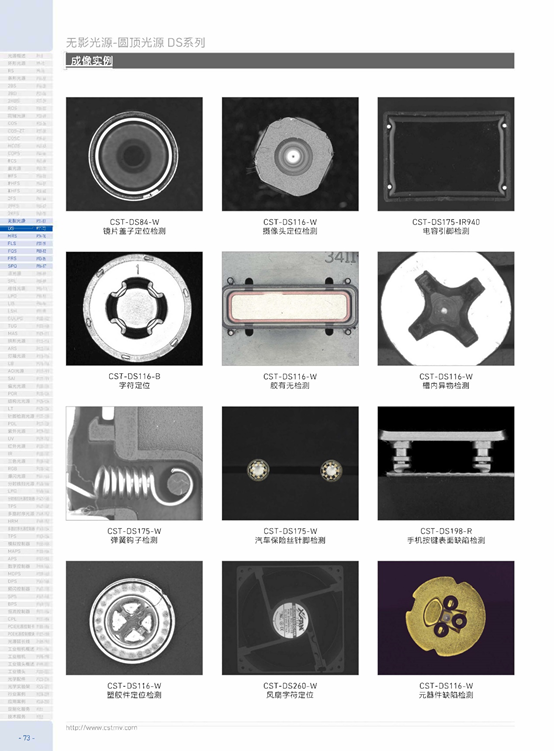
Task: Open the plastic part positioning image
Action: coord(134,618)
